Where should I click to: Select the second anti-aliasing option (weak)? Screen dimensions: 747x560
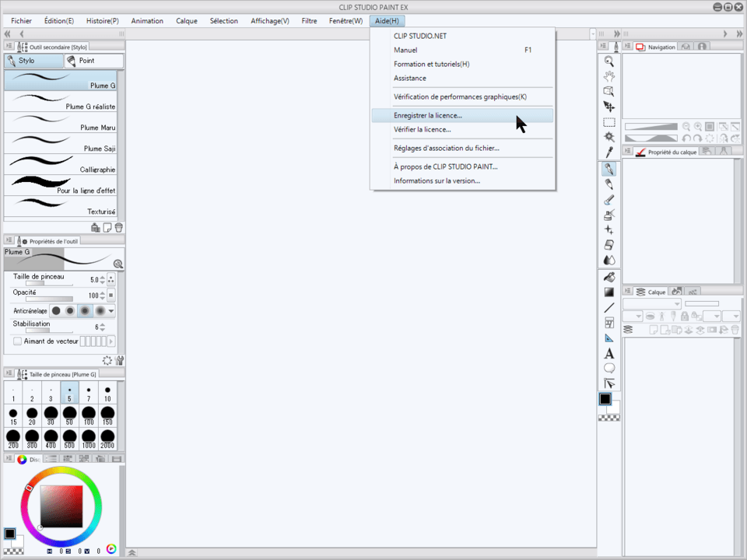pyautogui.click(x=70, y=311)
